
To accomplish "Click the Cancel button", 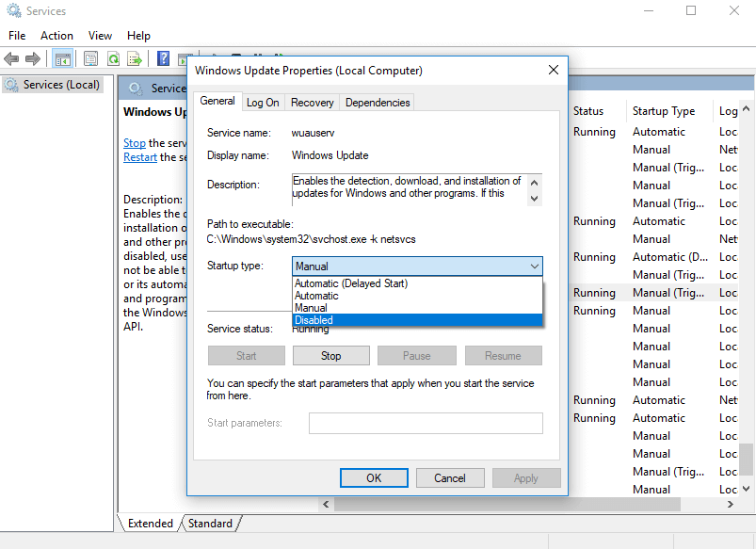I will pyautogui.click(x=450, y=478).
